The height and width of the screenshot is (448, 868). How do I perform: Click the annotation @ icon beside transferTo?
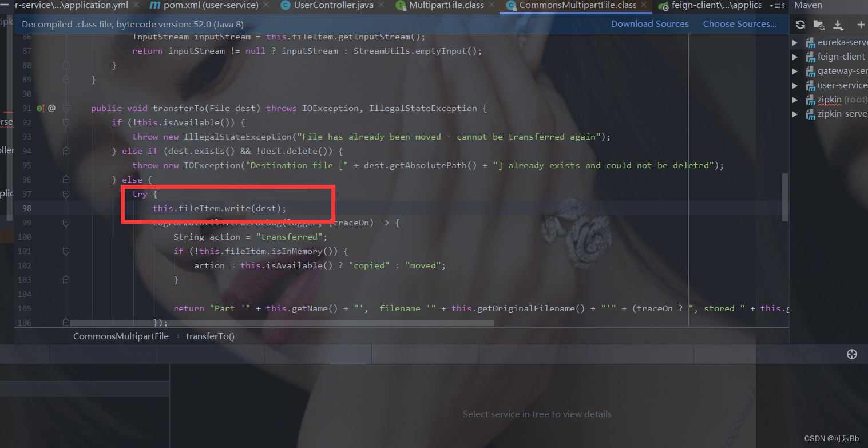tap(51, 108)
